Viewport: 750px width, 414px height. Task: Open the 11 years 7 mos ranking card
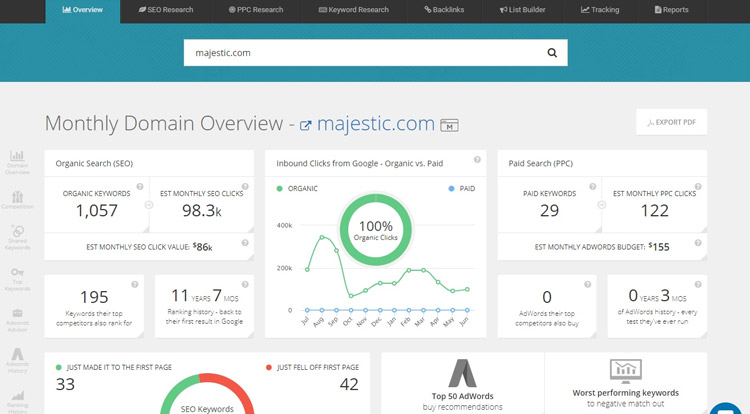point(204,306)
